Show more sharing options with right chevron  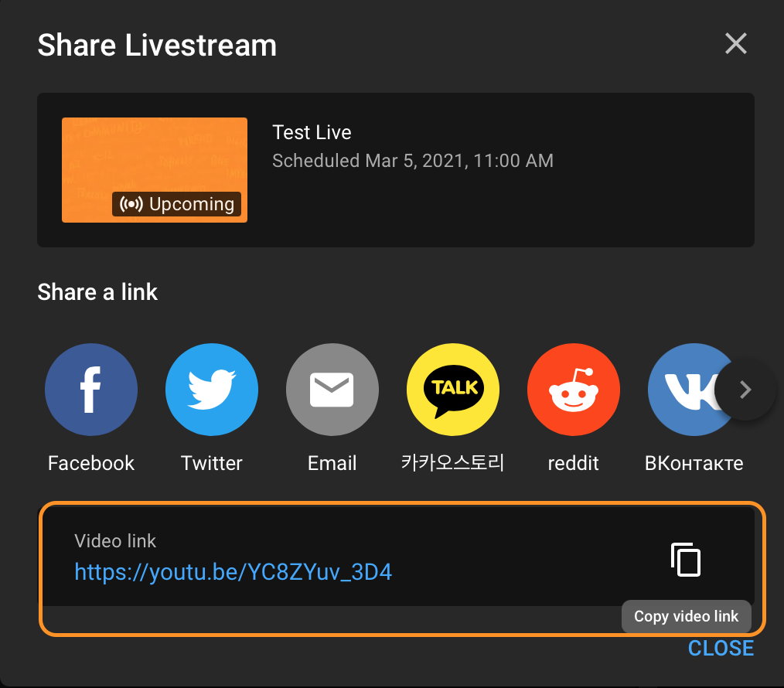click(745, 390)
